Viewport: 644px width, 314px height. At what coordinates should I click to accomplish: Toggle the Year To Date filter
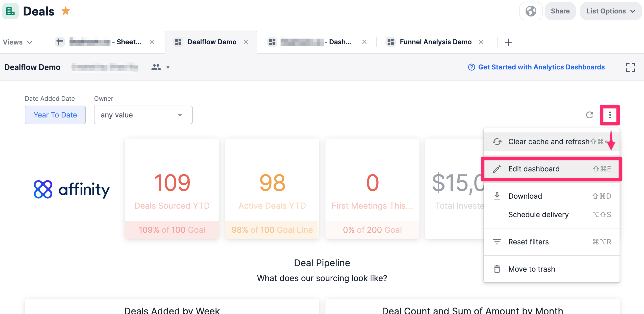click(x=55, y=115)
